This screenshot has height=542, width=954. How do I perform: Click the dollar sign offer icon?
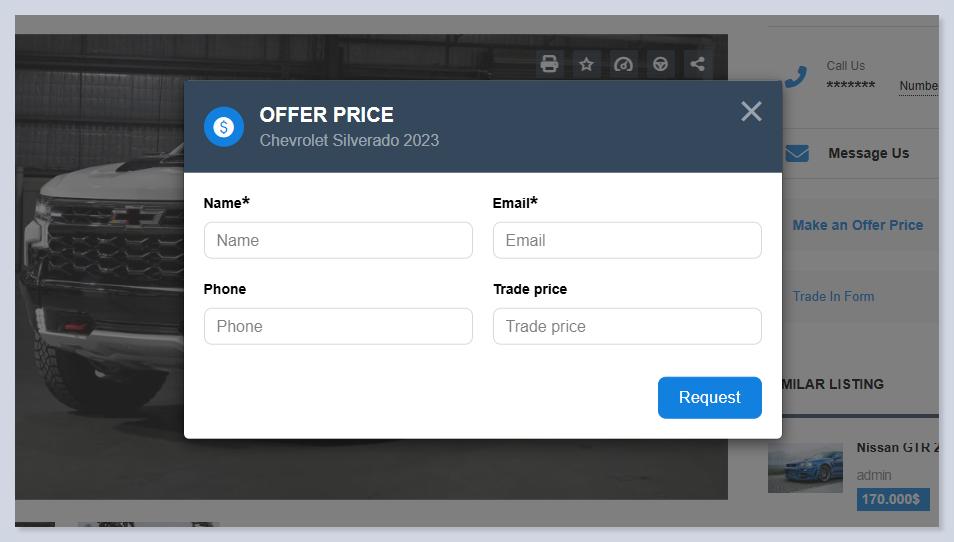click(224, 127)
